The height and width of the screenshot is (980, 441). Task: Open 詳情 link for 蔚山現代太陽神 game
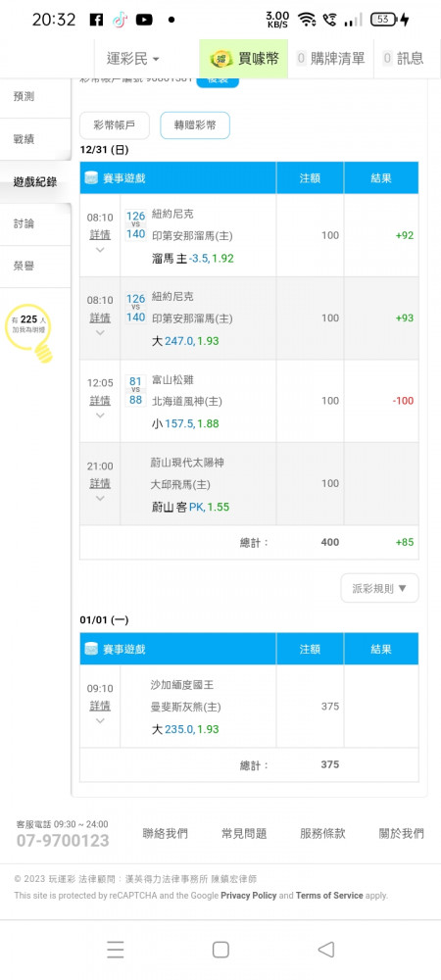(x=100, y=483)
